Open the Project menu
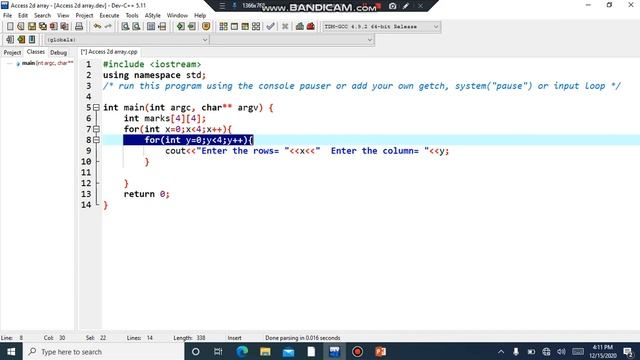Image resolution: width=640 pixels, height=360 pixels. pyautogui.click(x=84, y=16)
